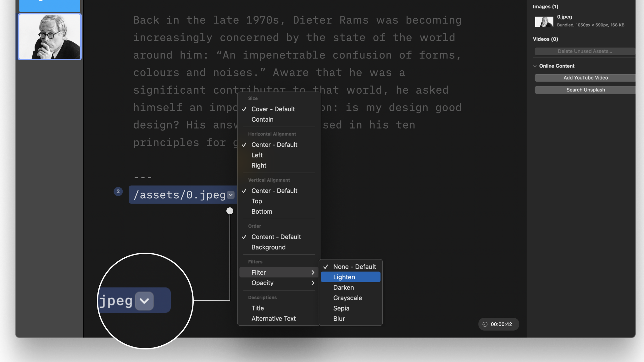This screenshot has height=362, width=644.
Task: Click the Filter submenu expander arrow
Action: click(313, 272)
